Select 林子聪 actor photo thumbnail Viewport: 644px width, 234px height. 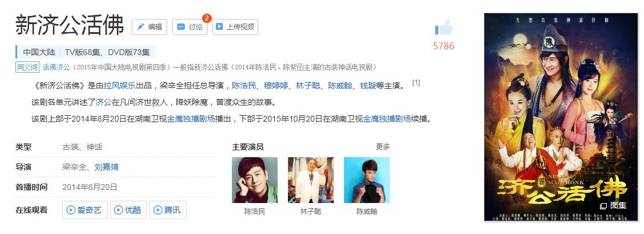[311, 180]
